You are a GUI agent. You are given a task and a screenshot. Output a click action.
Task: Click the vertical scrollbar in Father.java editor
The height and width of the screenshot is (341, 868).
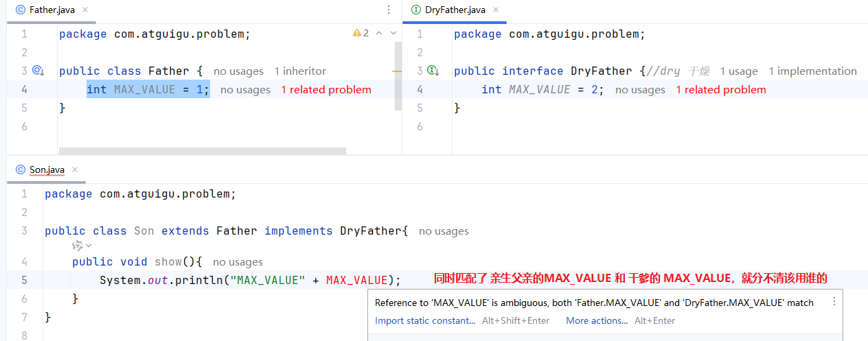398,75
